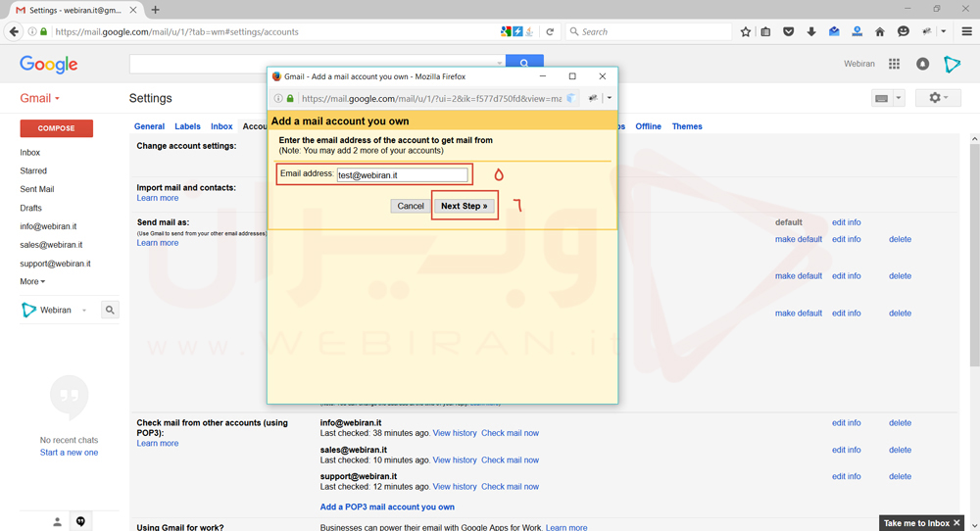
Task: Open the popup toolbar dropdown arrow
Action: [610, 98]
